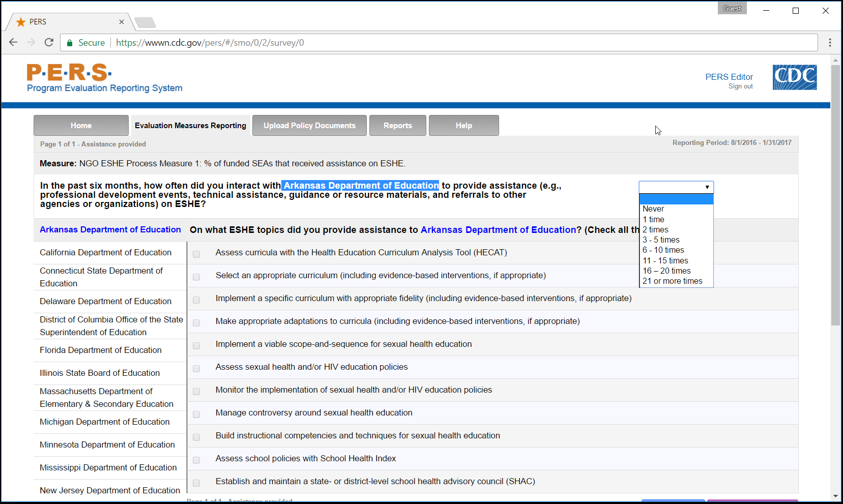Image resolution: width=843 pixels, height=504 pixels.
Task: Choose '21 or more times' option
Action: tap(676, 281)
